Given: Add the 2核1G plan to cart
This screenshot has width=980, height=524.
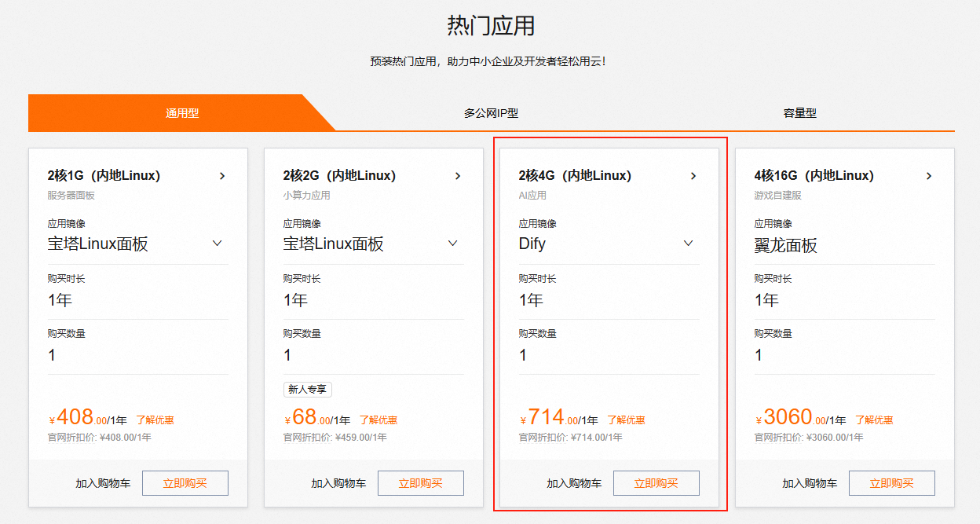Looking at the screenshot, I should [x=103, y=484].
